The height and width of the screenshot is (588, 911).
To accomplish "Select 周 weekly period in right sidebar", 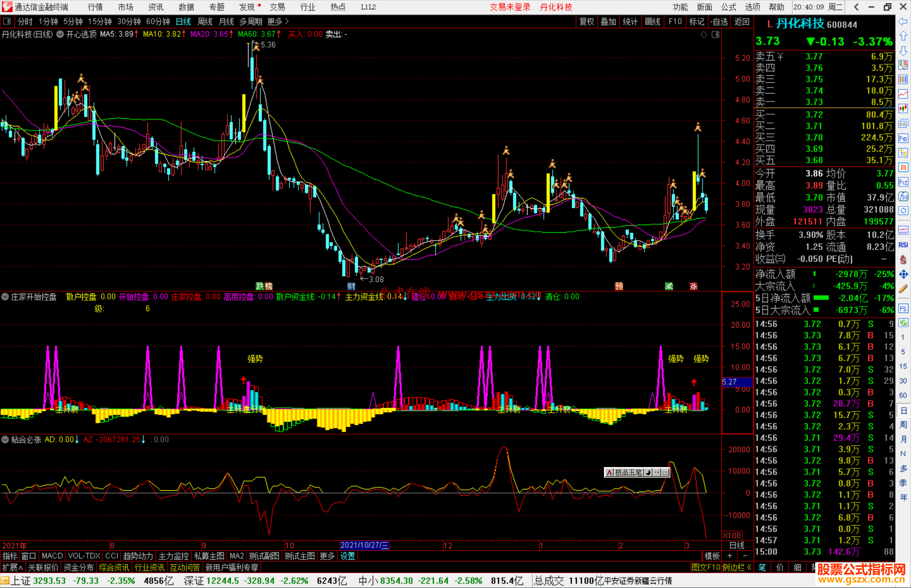I will click(x=903, y=425).
